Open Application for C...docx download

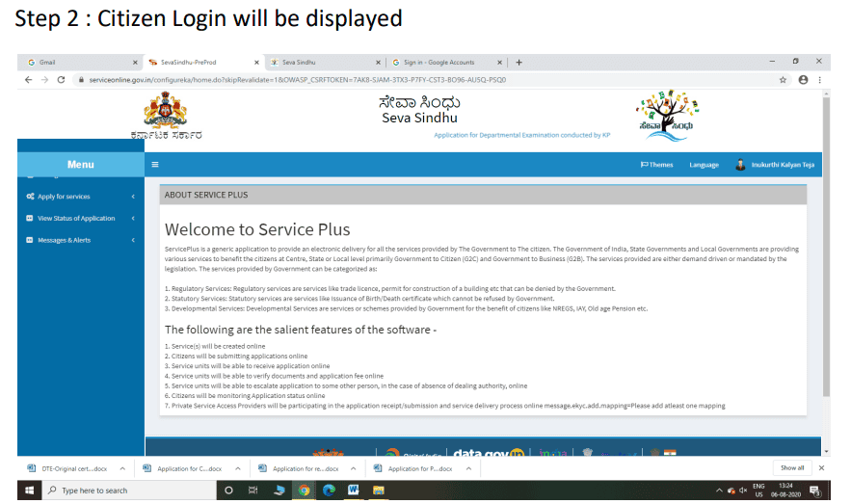[190, 468]
